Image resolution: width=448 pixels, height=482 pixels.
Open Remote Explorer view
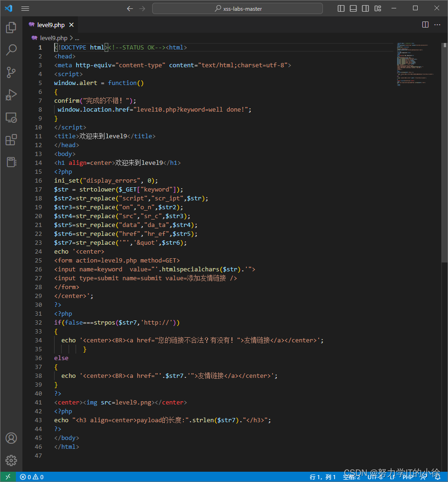point(11,117)
